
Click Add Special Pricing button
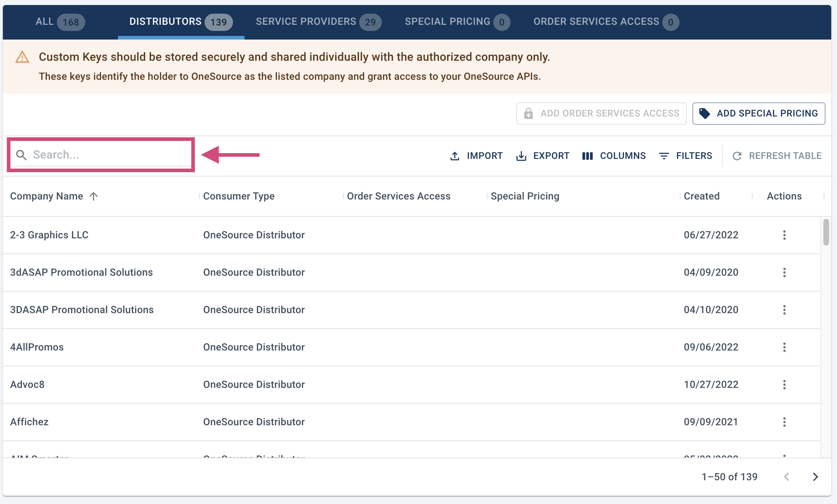pyautogui.click(x=759, y=114)
